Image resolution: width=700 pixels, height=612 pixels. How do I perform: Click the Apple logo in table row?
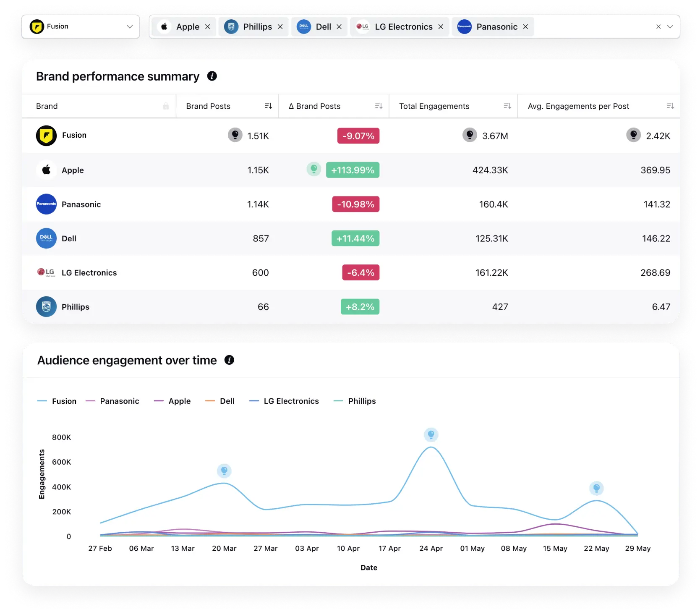tap(46, 170)
